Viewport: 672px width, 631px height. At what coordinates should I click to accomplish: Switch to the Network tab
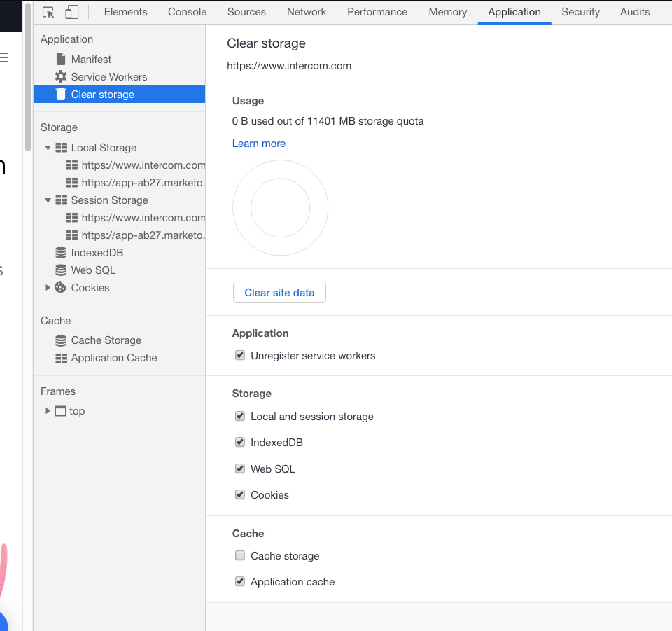307,12
